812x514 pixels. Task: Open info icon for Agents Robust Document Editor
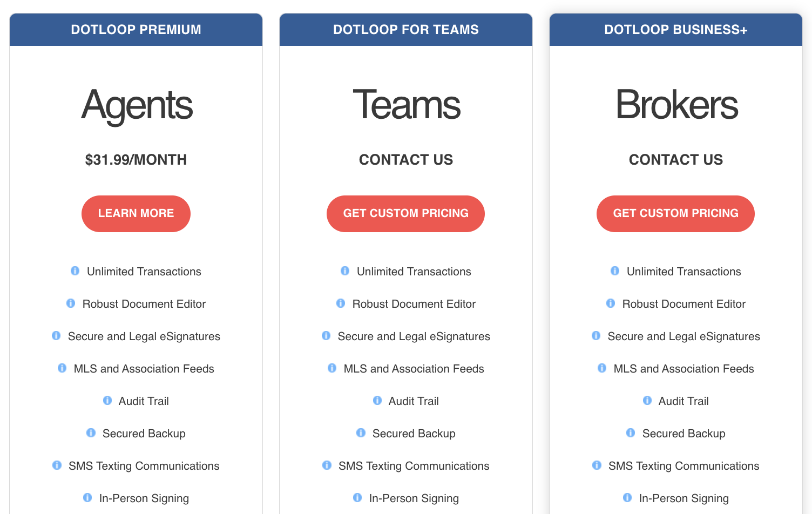(71, 303)
